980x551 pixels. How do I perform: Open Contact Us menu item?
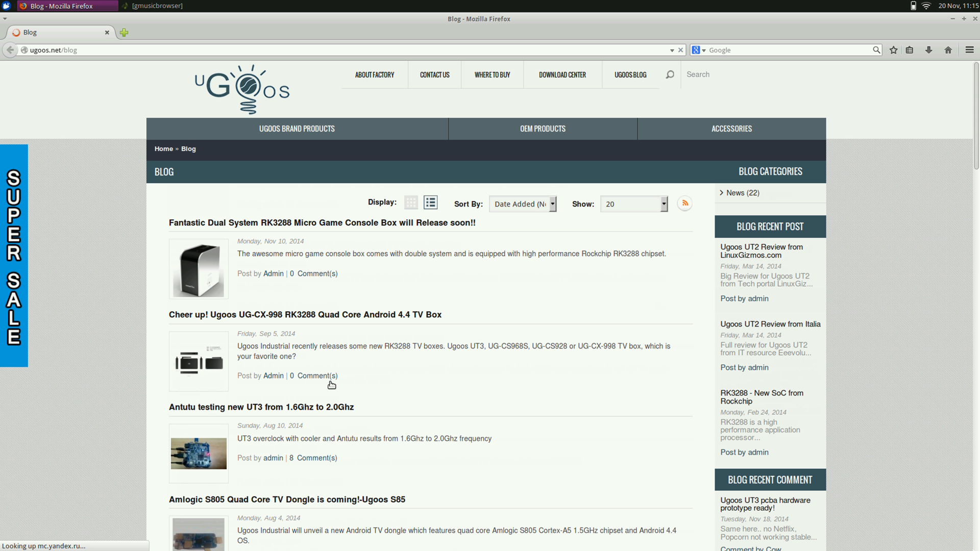(x=435, y=74)
